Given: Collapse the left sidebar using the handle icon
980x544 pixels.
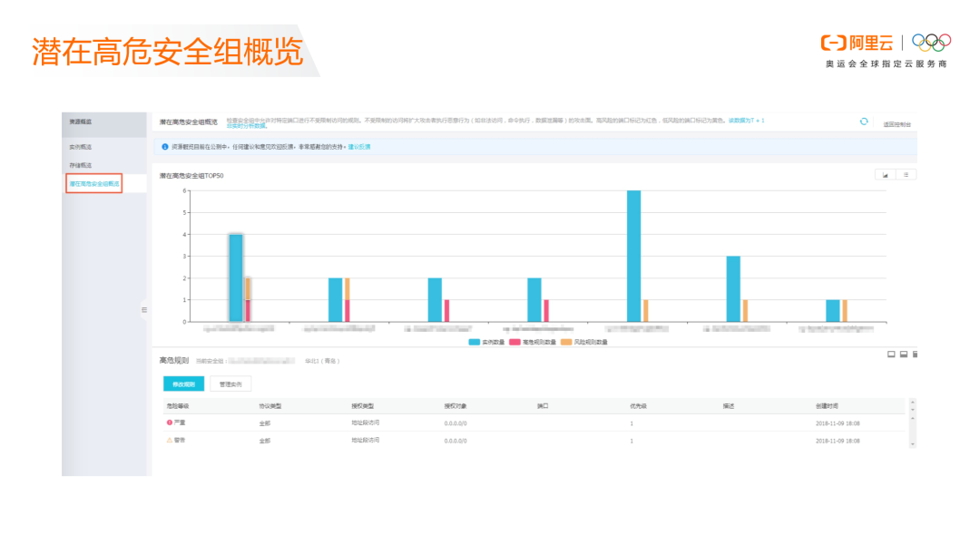Looking at the screenshot, I should [x=144, y=310].
